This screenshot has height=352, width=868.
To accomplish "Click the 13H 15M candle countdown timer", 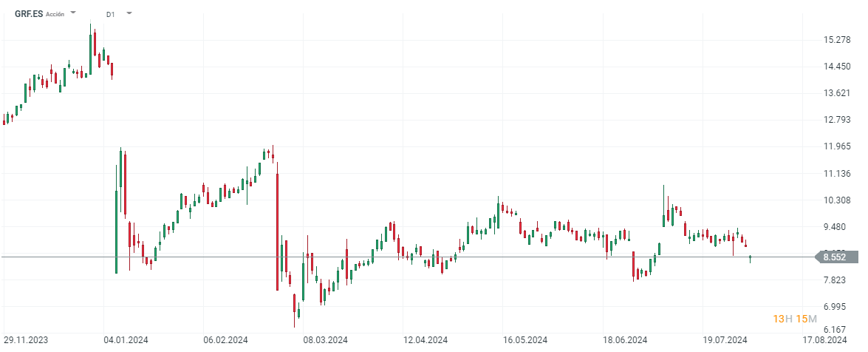I will click(x=794, y=319).
